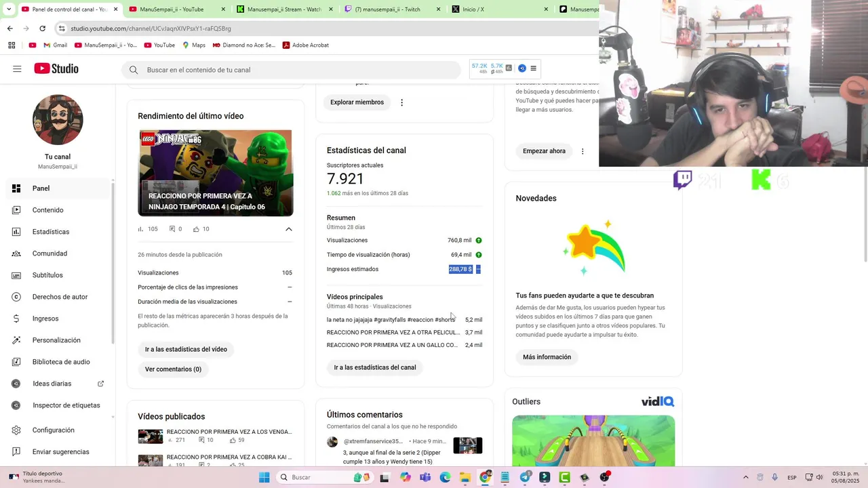The height and width of the screenshot is (488, 868).
Task: Click Más información button in Novedades
Action: [547, 357]
